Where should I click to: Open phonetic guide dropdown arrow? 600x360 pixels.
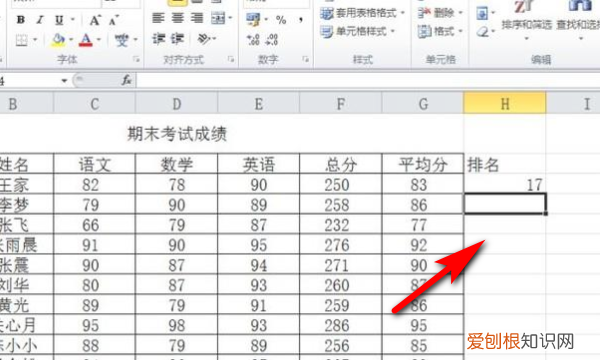click(135, 40)
